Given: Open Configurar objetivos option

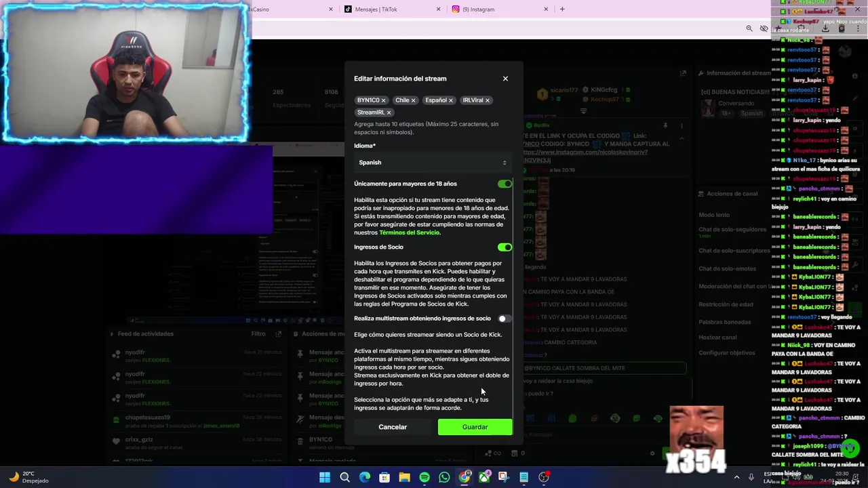Looking at the screenshot, I should (x=727, y=353).
